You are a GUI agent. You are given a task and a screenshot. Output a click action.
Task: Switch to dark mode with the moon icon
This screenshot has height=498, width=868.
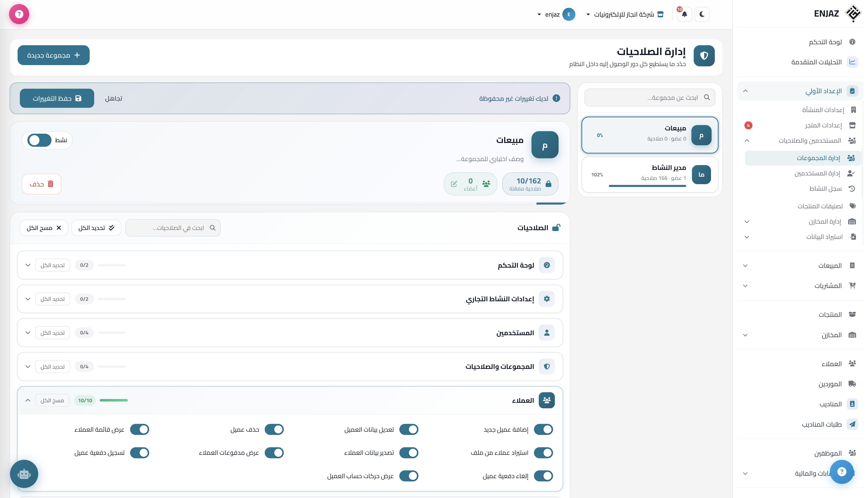pyautogui.click(x=702, y=14)
